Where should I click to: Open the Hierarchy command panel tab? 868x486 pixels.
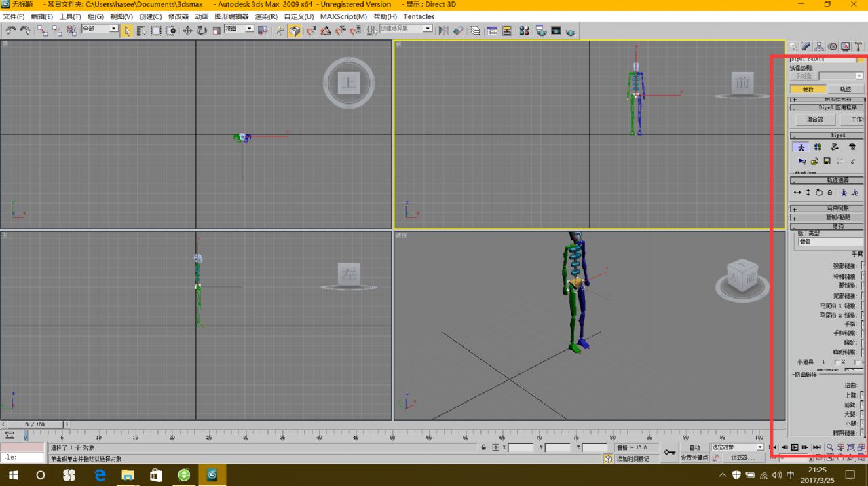coord(820,47)
